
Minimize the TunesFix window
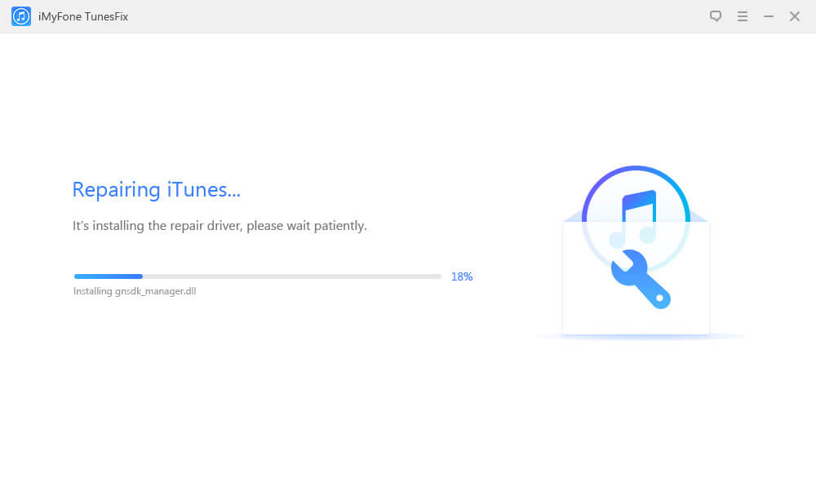(768, 16)
